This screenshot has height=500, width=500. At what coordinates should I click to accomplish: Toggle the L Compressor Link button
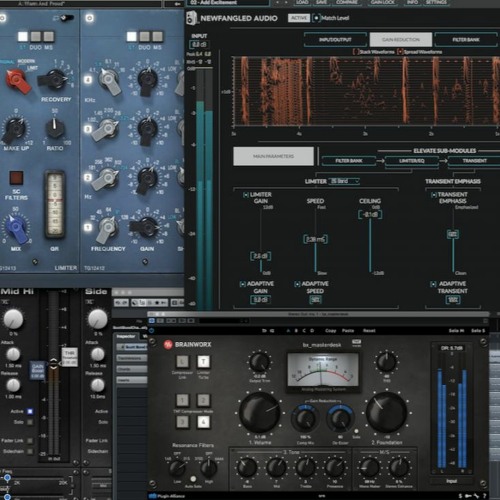(182, 362)
